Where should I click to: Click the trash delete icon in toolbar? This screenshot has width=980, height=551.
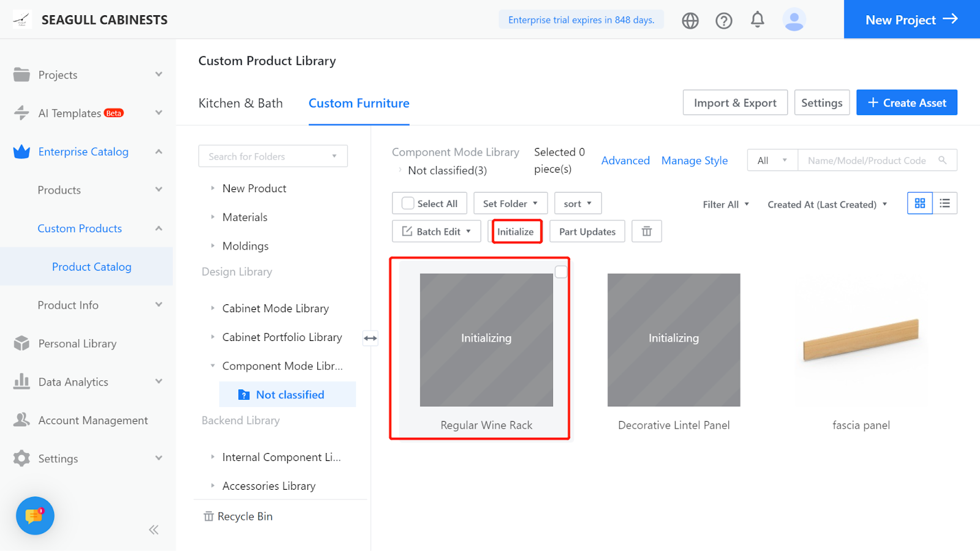[647, 231]
